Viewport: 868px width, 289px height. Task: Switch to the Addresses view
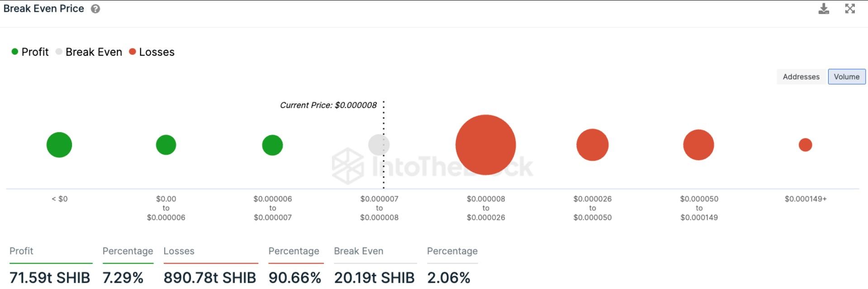tap(801, 77)
